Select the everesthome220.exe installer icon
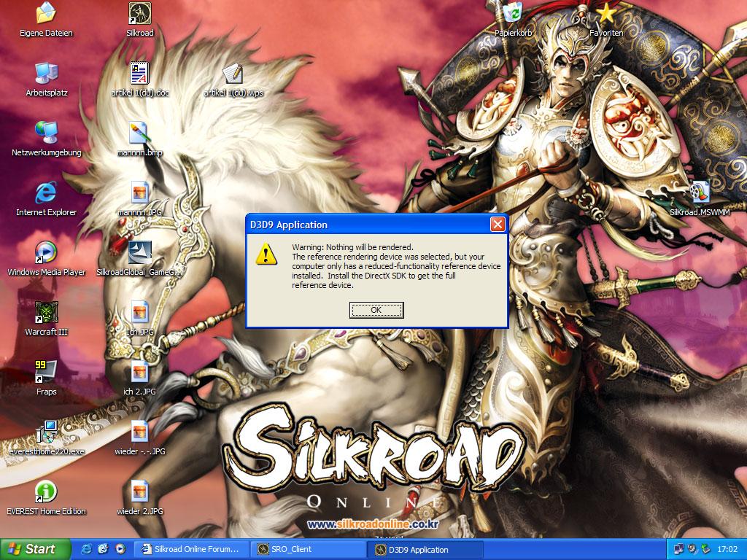 coord(46,432)
